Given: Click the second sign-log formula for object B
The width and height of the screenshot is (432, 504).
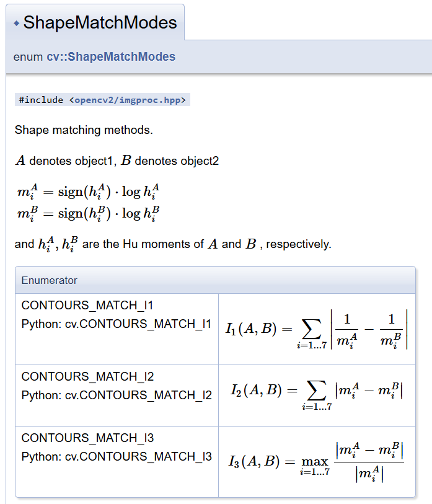Looking at the screenshot, I should pos(89,214).
